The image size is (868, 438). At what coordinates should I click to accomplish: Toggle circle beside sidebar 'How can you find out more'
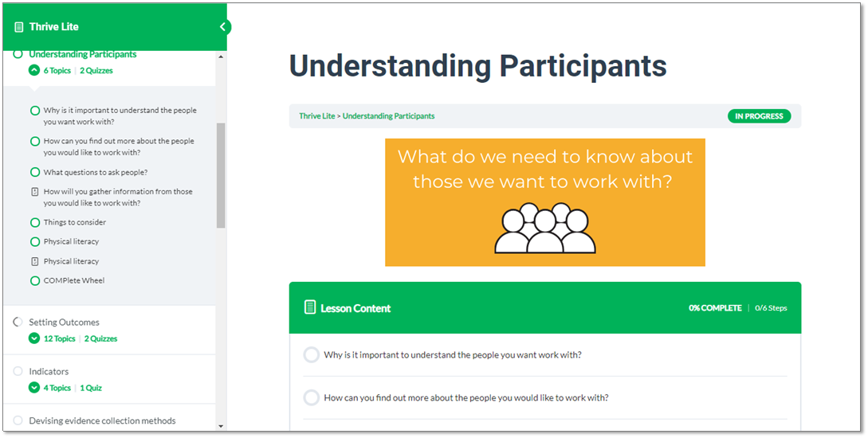click(35, 142)
